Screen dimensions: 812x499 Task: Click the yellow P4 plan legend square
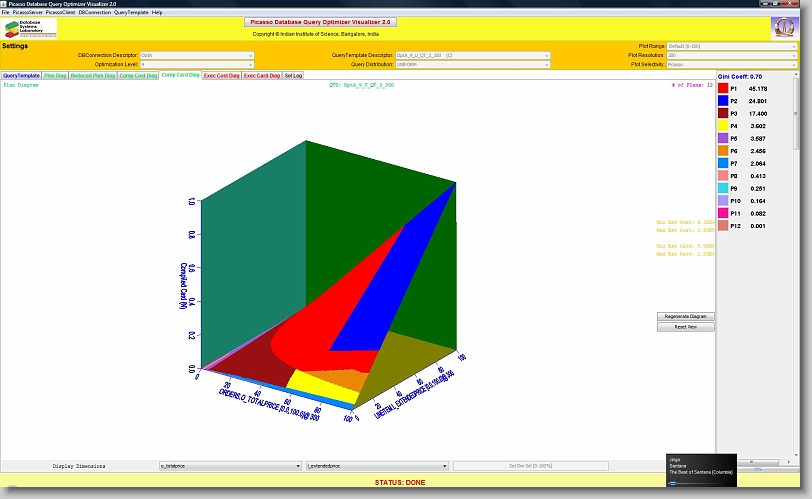[x=724, y=126]
